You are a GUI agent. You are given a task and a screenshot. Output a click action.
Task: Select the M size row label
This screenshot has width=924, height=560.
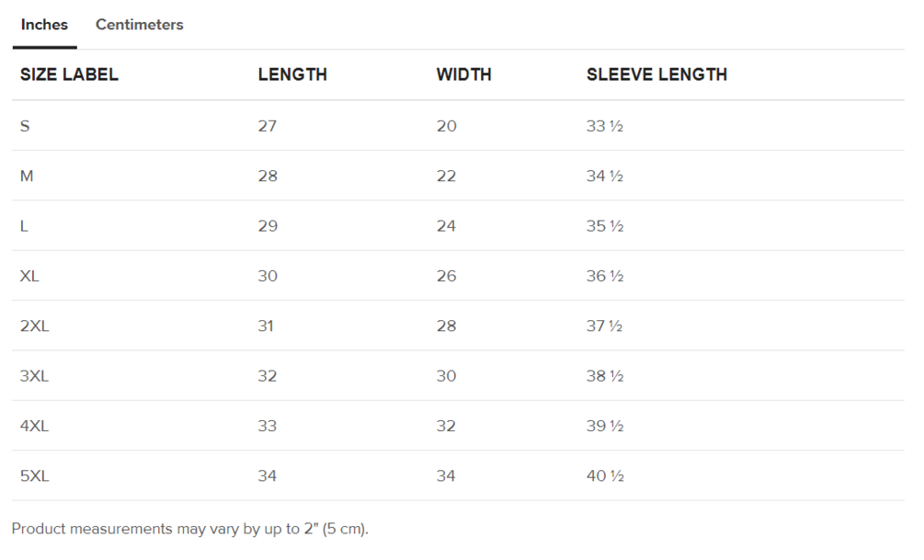pyautogui.click(x=27, y=177)
